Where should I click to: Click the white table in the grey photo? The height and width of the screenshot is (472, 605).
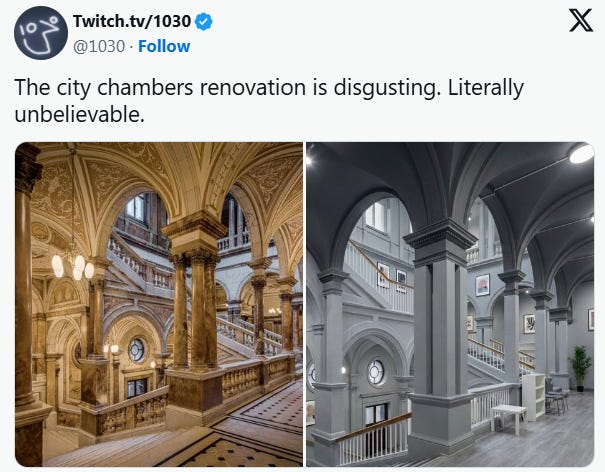pyautogui.click(x=508, y=419)
